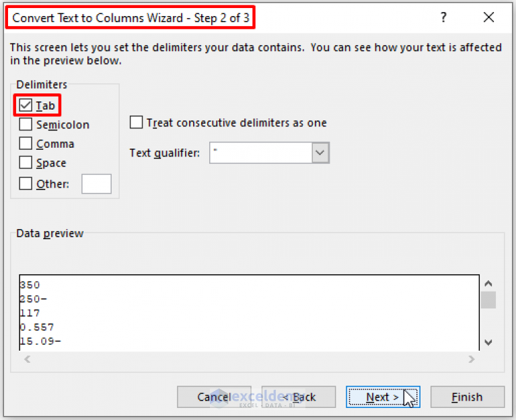
Task: Click the Cancel button
Action: (x=214, y=397)
